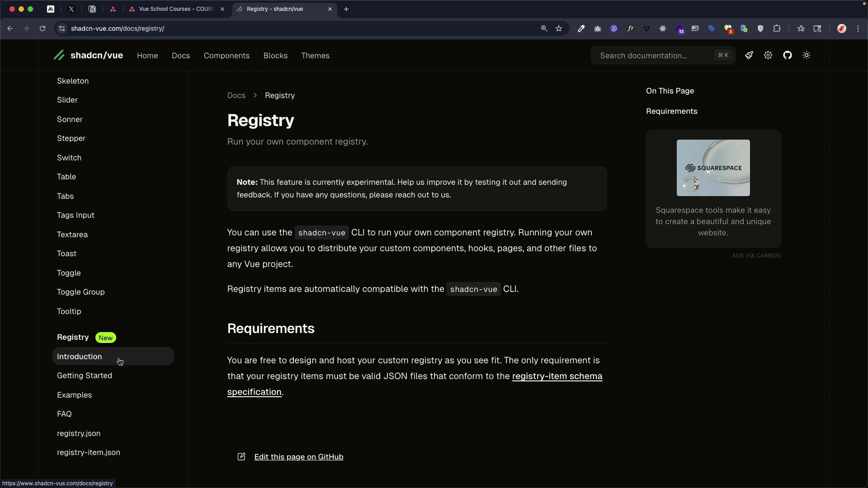The height and width of the screenshot is (488, 868).
Task: Open Skeleton in the sidebar
Action: click(x=73, y=81)
